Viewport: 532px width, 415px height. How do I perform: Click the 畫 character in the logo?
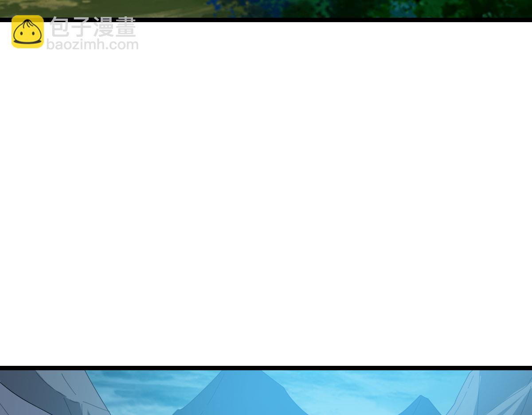125,27
